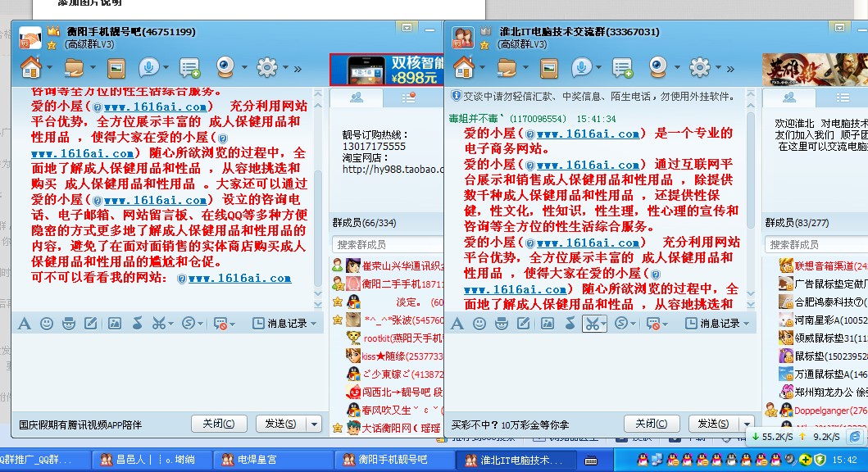Image resolution: width=868 pixels, height=472 pixels.
Task: Switch to member-card tab in 衡阳手机靓号吧 side panel
Action: (x=356, y=98)
